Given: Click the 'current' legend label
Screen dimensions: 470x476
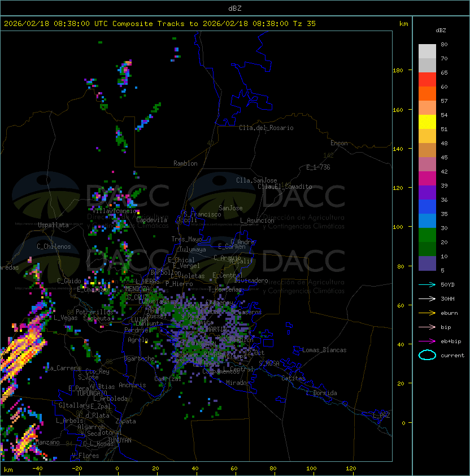Looking at the screenshot, I should coord(452,355).
